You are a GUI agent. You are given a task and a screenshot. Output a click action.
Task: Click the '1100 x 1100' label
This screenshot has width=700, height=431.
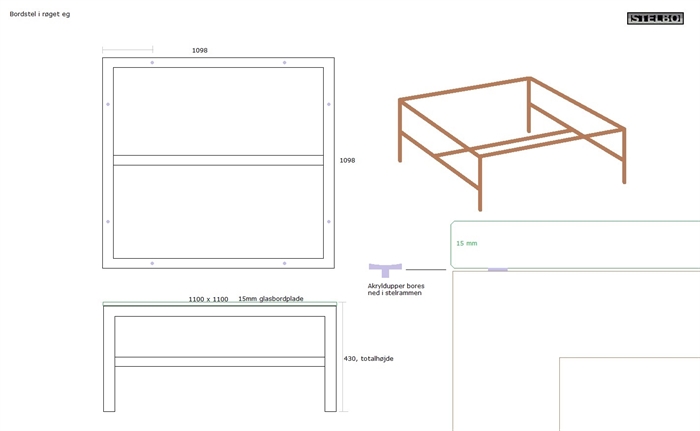(208, 299)
